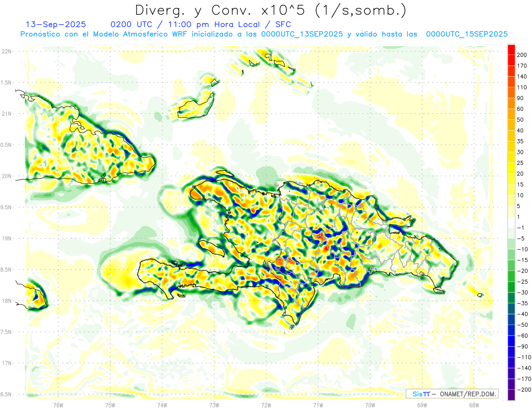Viewport: 532px width, 411px height.
Task: Select the date text '13-Sep-2025'
Action: tap(56, 24)
